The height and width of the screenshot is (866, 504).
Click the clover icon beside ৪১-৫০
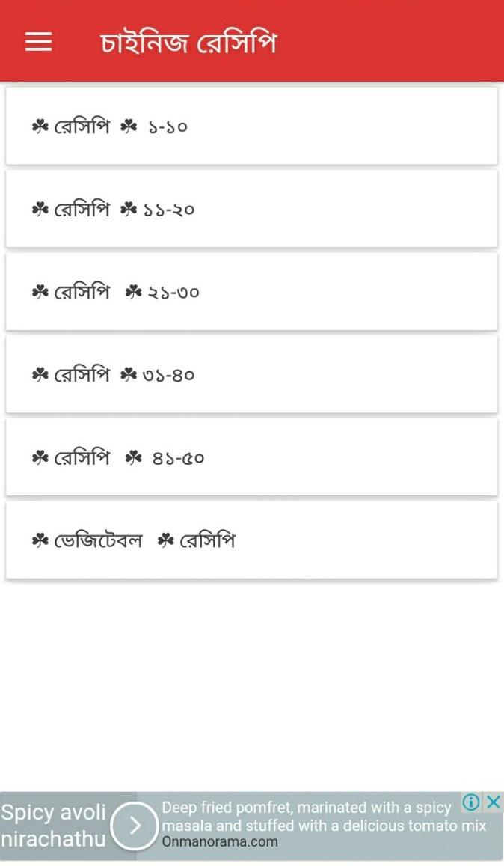(134, 458)
